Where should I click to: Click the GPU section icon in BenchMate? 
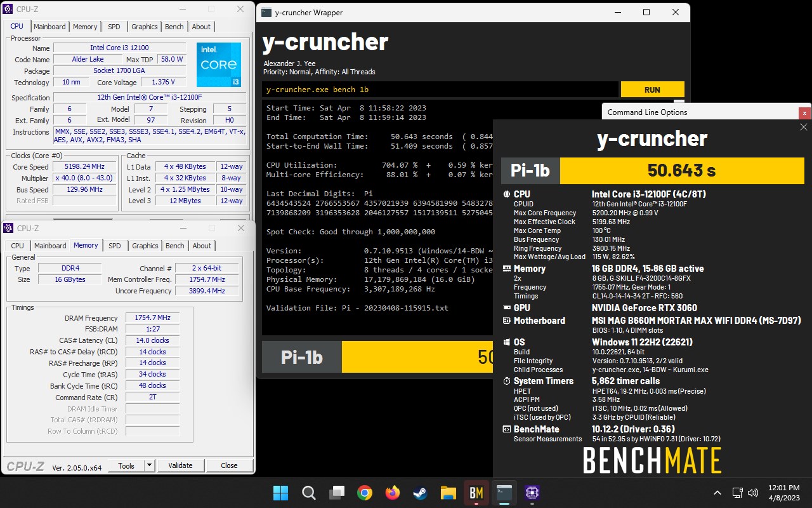(507, 308)
